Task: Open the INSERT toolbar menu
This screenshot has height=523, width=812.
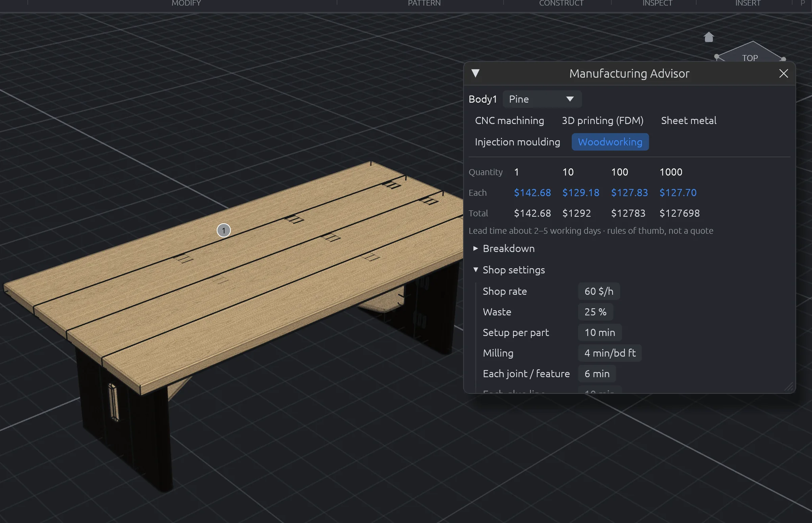Action: click(x=748, y=3)
